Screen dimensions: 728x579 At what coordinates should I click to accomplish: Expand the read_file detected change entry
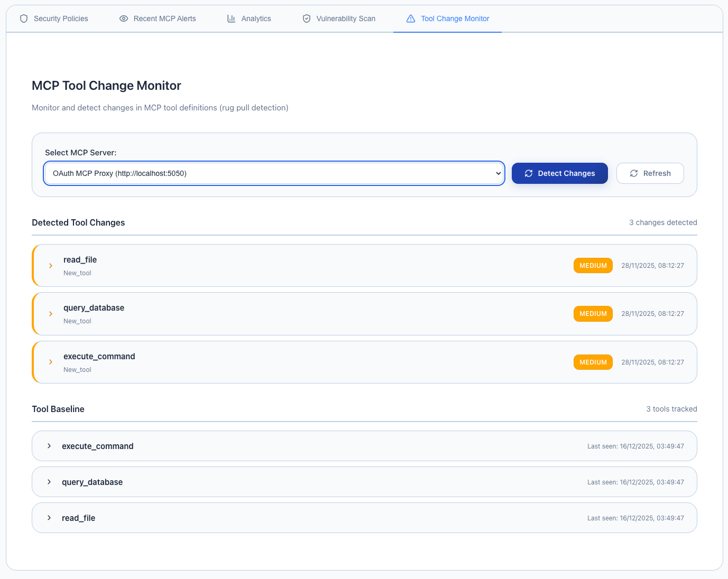51,265
